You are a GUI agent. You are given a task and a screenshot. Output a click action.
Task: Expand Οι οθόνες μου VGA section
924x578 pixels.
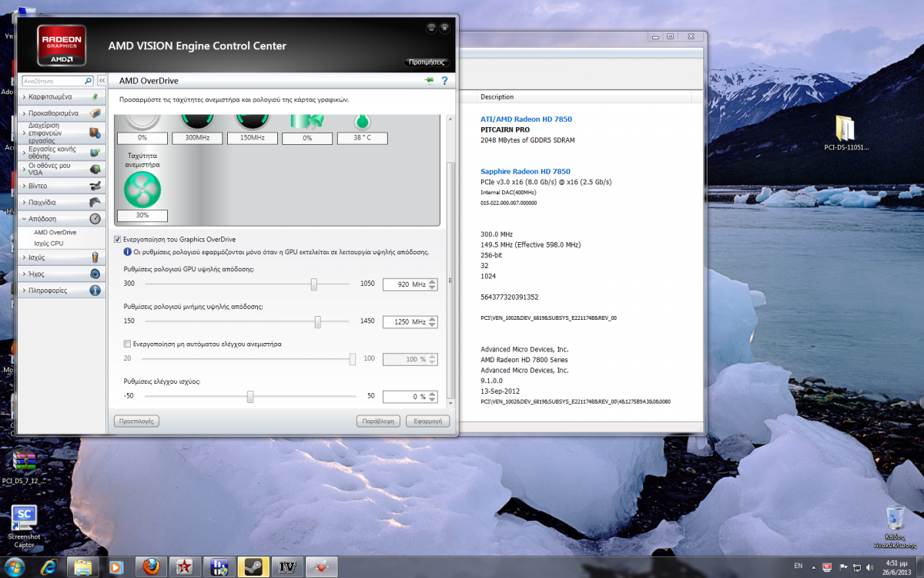[61, 169]
